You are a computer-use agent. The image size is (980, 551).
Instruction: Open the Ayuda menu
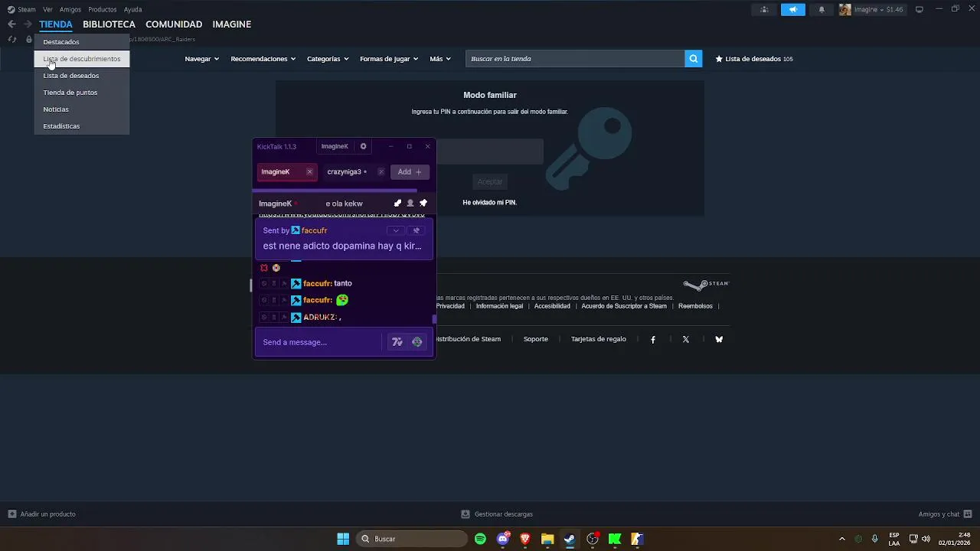point(132,10)
